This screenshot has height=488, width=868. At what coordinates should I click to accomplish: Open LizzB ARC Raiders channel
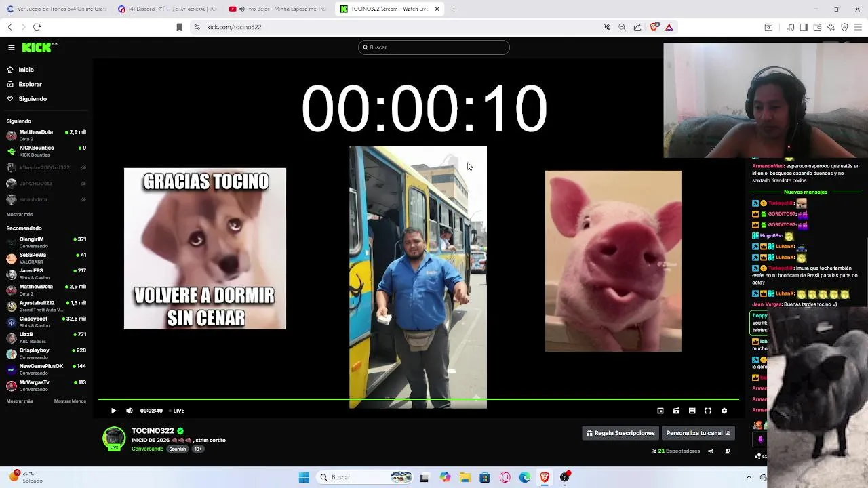click(46, 338)
